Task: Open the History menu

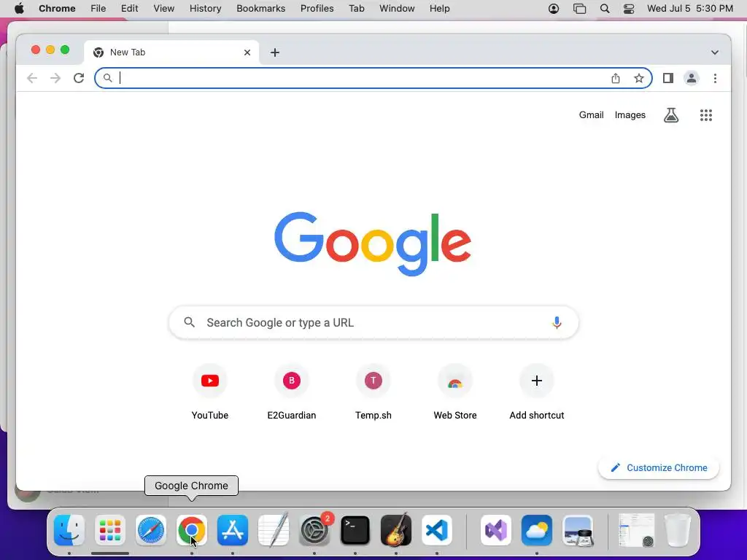Action: pyautogui.click(x=205, y=9)
